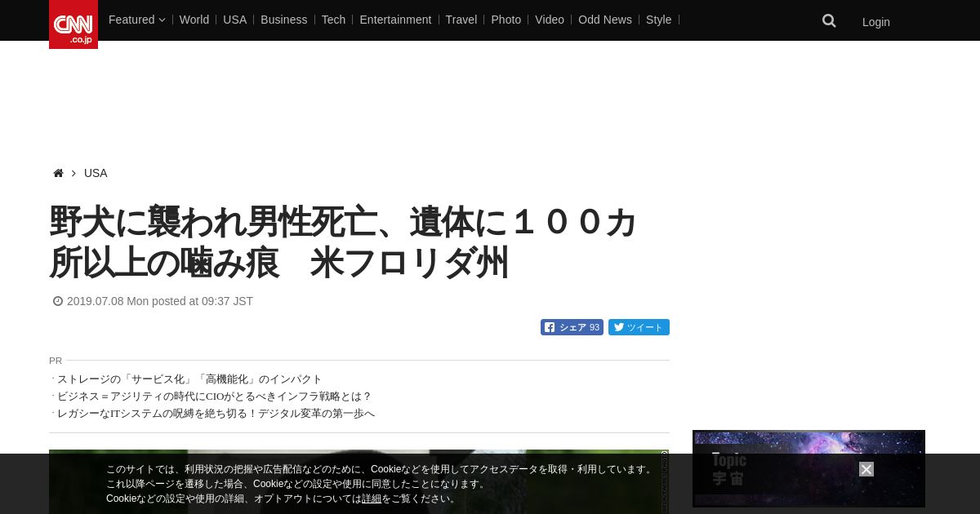The width and height of the screenshot is (980, 514).
Task: Open the search magnifier icon
Action: click(829, 21)
